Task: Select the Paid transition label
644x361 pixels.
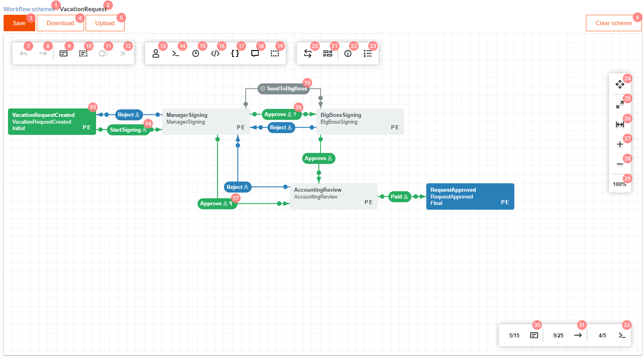Action: click(399, 197)
